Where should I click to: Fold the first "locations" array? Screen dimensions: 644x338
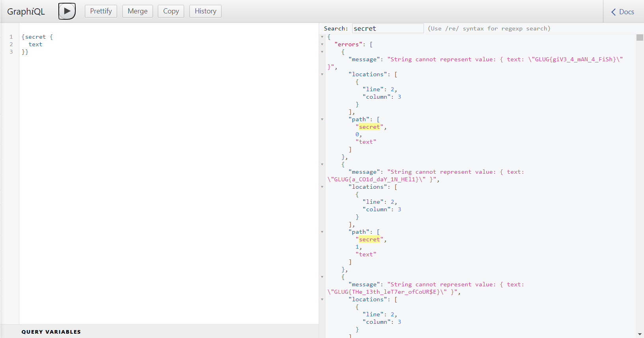(x=322, y=74)
